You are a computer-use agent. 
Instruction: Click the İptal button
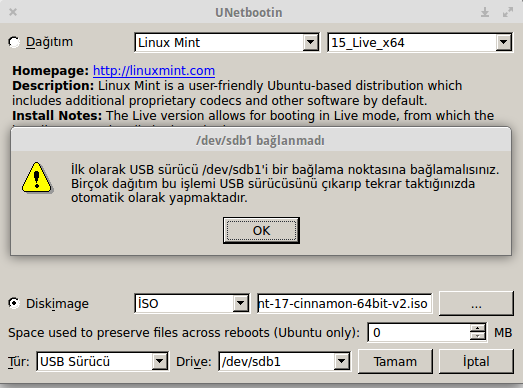tap(476, 361)
